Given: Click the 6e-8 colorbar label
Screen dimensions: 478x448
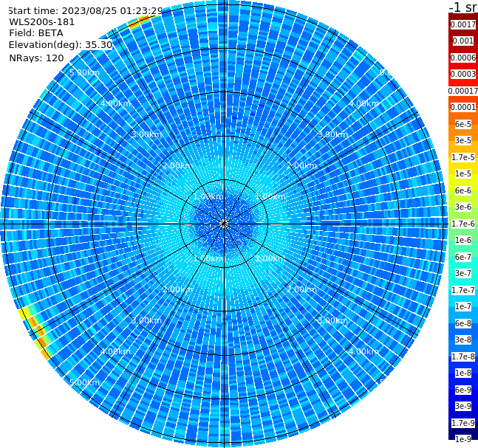Looking at the screenshot, I should click(463, 323).
